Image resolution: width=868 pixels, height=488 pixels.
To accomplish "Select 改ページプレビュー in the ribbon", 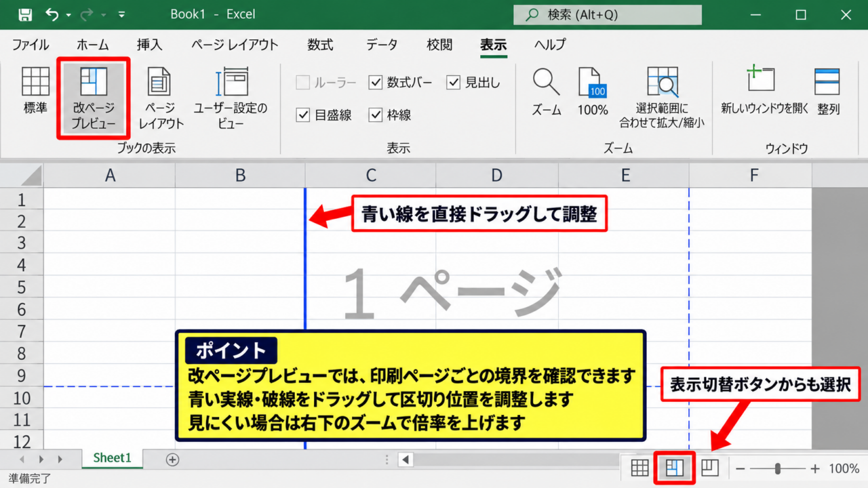I will (94, 98).
